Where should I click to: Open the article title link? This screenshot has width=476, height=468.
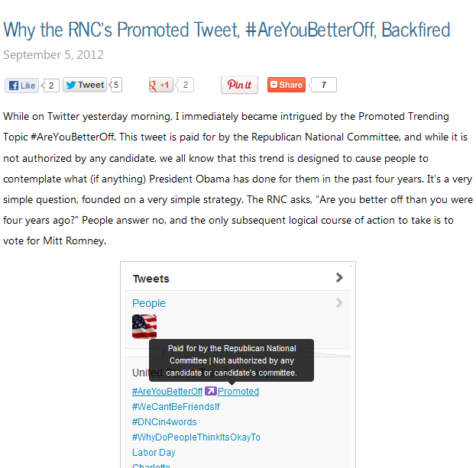(226, 30)
